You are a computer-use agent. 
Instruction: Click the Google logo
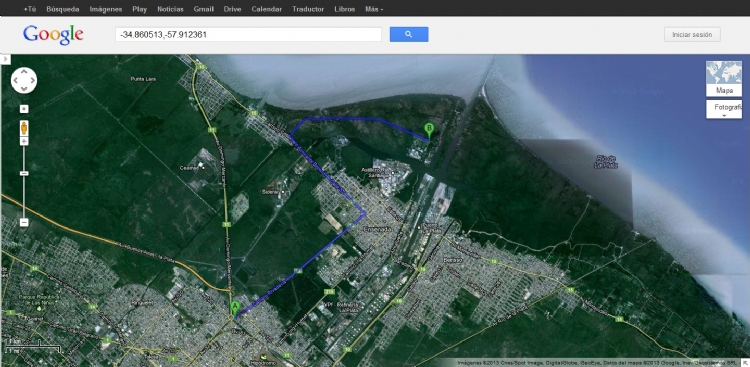click(x=53, y=35)
